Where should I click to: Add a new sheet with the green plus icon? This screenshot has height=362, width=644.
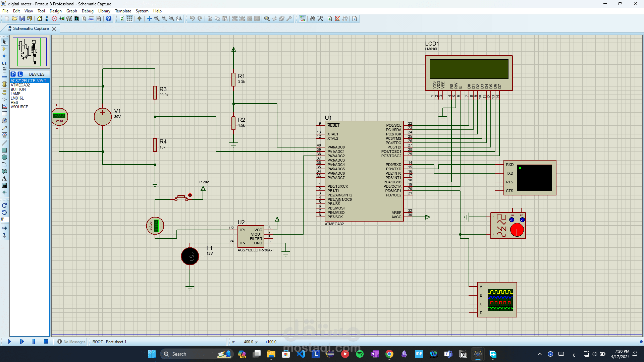click(330, 18)
